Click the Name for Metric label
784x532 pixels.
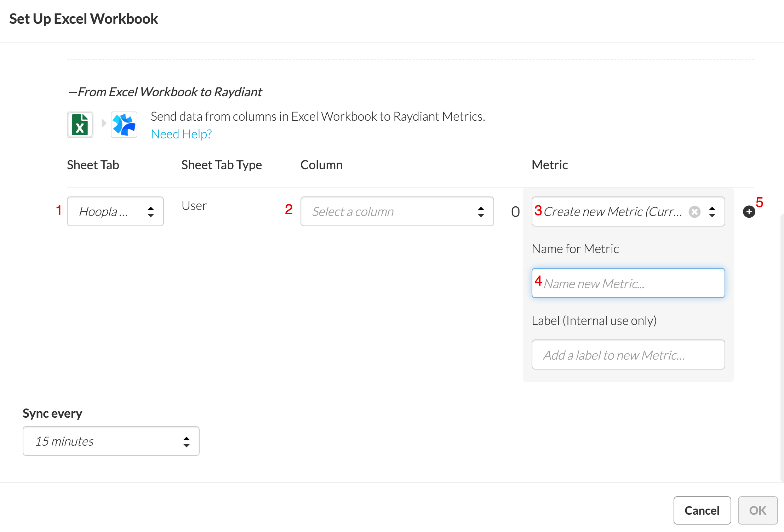575,249
